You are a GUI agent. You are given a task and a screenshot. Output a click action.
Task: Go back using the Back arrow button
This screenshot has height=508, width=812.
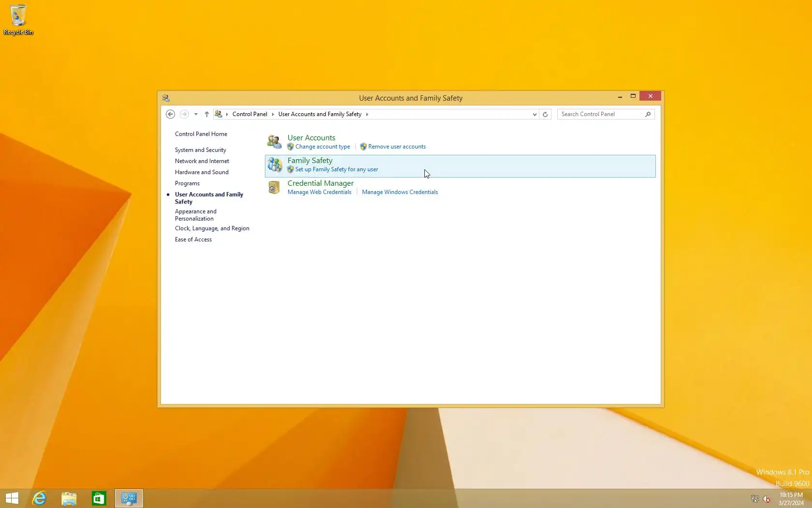[170, 114]
